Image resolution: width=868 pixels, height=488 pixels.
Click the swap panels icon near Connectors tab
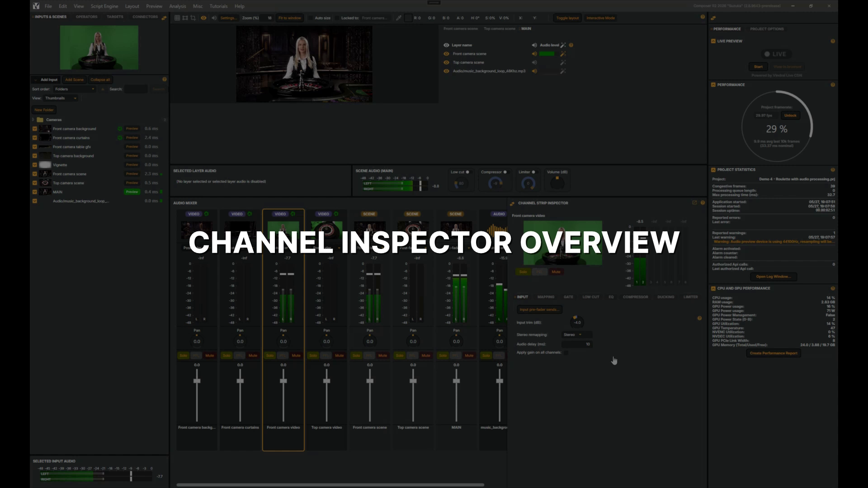point(164,18)
